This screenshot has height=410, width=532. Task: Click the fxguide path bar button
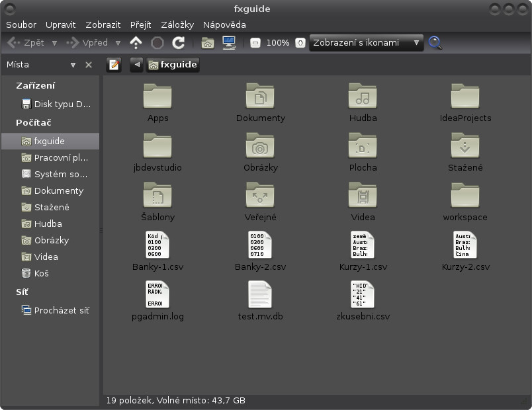[x=173, y=64]
